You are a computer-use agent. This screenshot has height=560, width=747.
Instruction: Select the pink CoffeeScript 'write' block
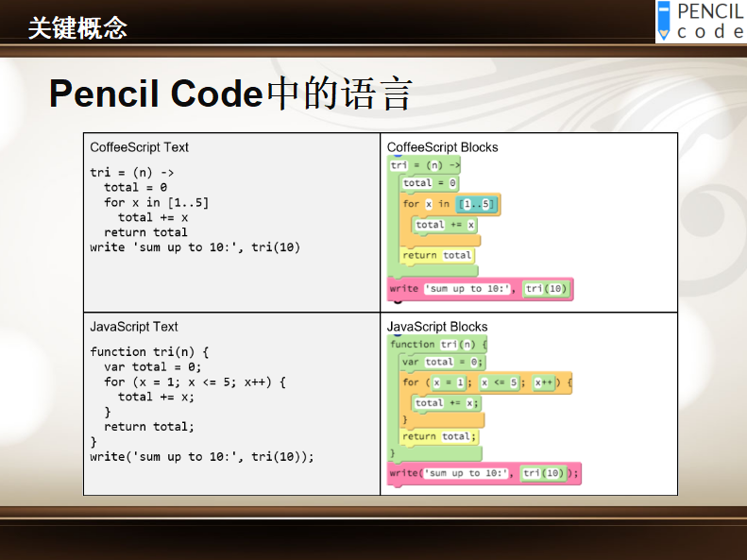[480, 289]
